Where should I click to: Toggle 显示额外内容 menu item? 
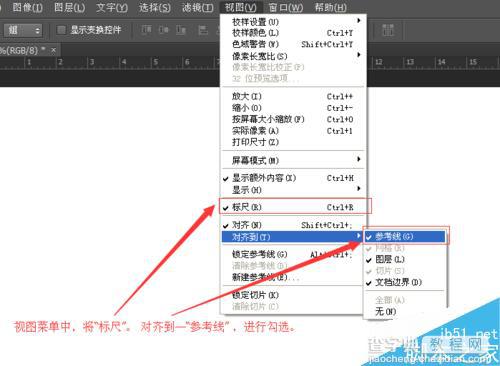click(x=294, y=178)
